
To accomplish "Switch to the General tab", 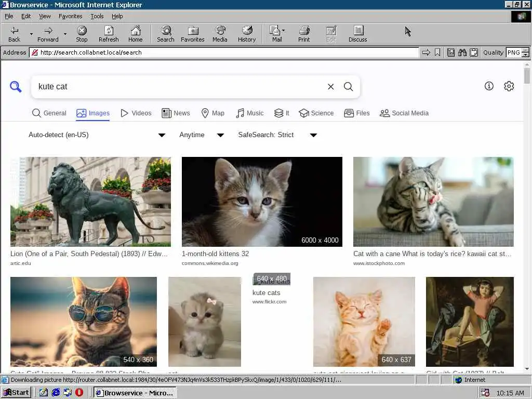I will pos(49,113).
